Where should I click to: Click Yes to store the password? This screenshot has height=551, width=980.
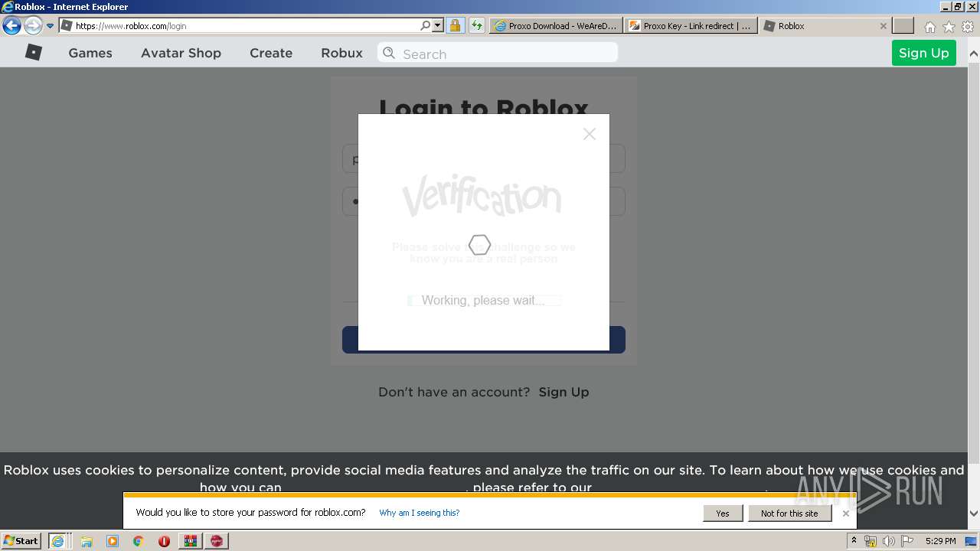pyautogui.click(x=723, y=514)
